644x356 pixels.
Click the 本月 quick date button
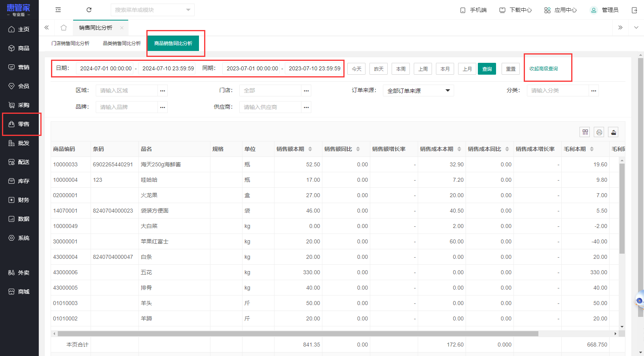tap(445, 69)
